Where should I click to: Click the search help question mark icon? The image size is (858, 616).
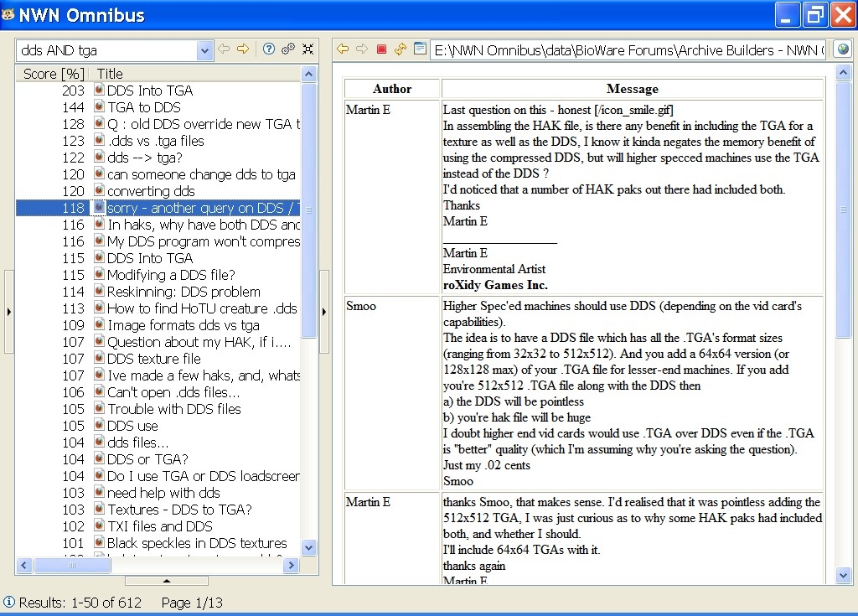pos(269,49)
